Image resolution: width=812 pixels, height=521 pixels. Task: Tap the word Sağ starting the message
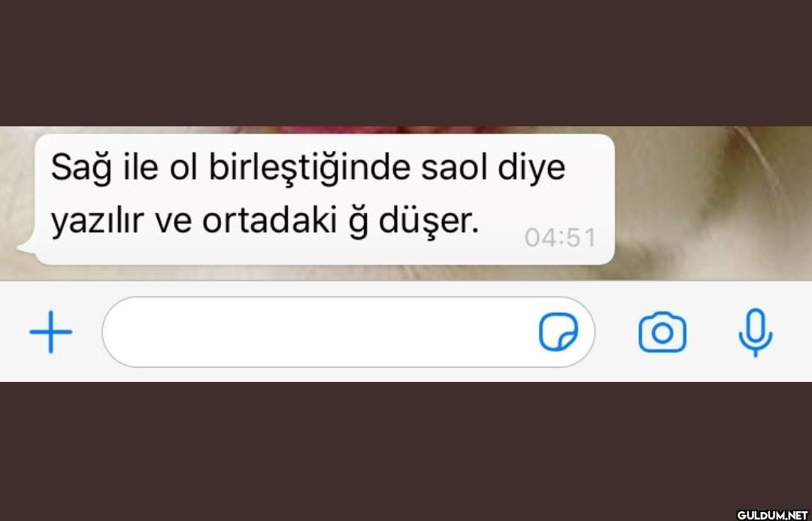[x=81, y=169]
